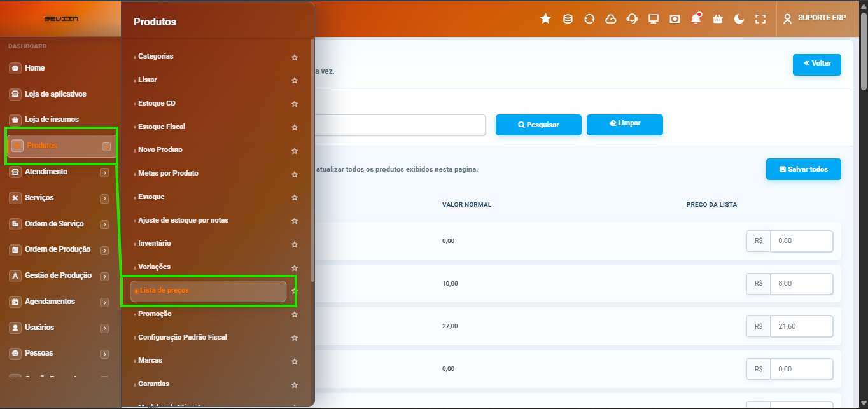Screen dimensions: 868x409
Task: Favorite the Categorias menu item star
Action: coord(295,57)
